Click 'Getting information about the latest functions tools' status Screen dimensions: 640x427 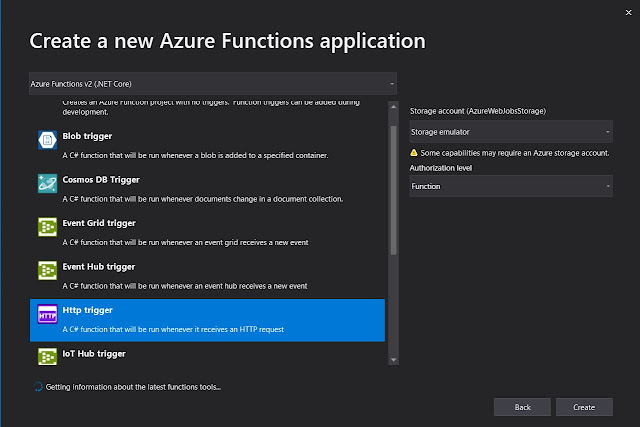[x=133, y=387]
